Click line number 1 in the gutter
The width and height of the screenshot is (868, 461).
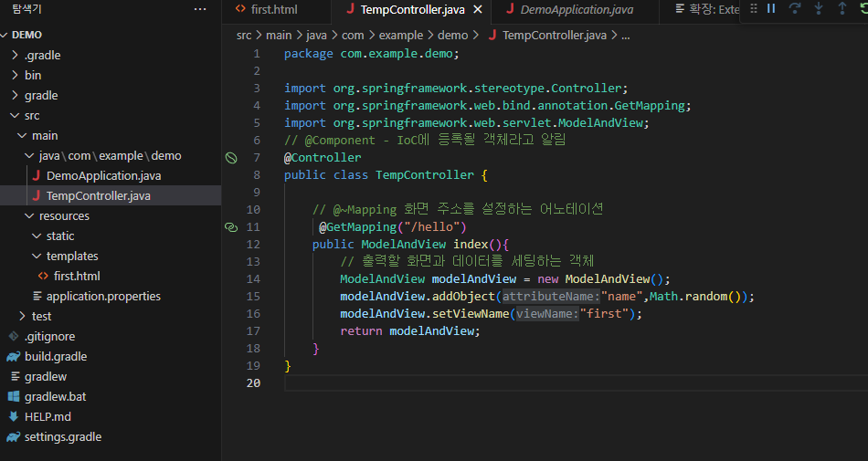coord(257,54)
